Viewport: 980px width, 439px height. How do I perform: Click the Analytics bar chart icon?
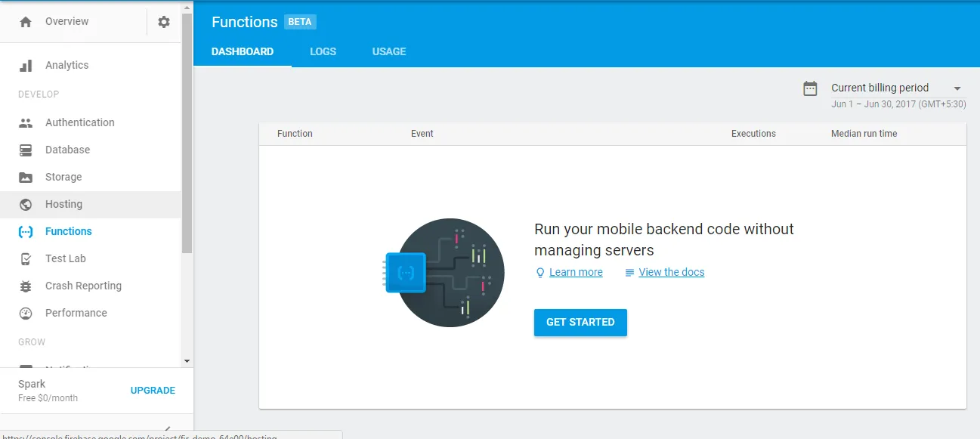tap(26, 66)
